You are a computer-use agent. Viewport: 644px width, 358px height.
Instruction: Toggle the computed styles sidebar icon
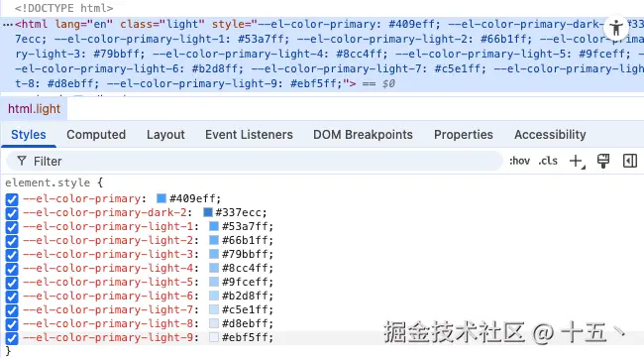630,161
